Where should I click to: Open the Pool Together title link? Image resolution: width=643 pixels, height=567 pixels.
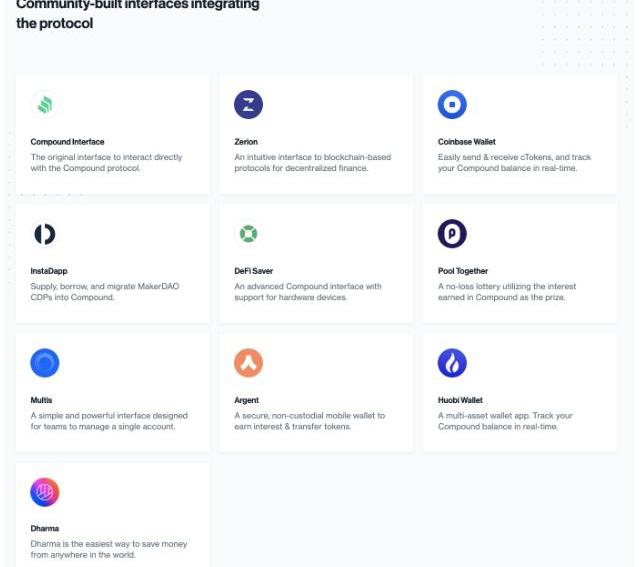coord(463,271)
